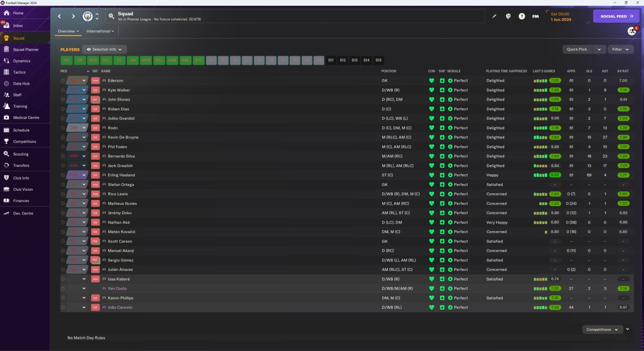Open the Inbox envelope icon

(6, 25)
